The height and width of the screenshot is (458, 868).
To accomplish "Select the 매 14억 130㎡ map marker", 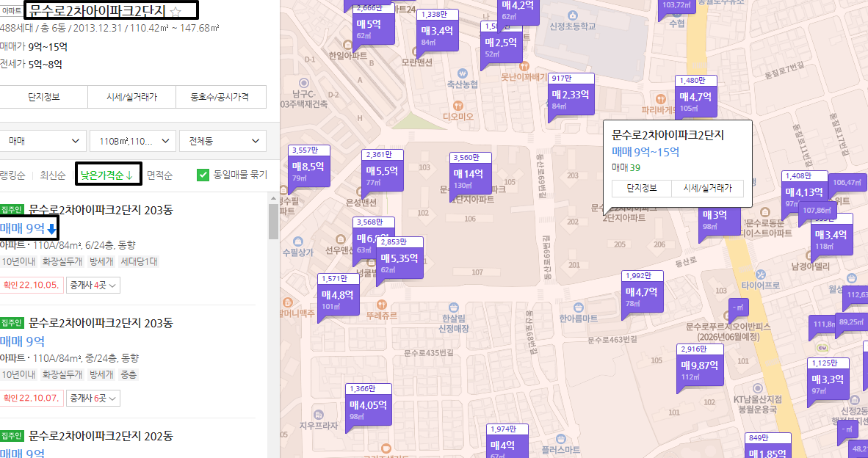I will (470, 175).
